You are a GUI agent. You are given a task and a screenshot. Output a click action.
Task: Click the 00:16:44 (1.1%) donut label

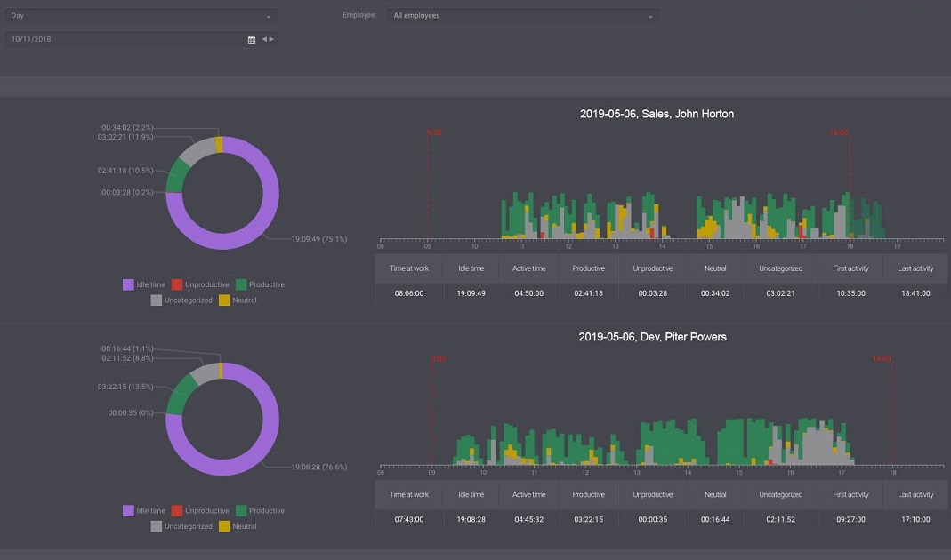tap(127, 348)
